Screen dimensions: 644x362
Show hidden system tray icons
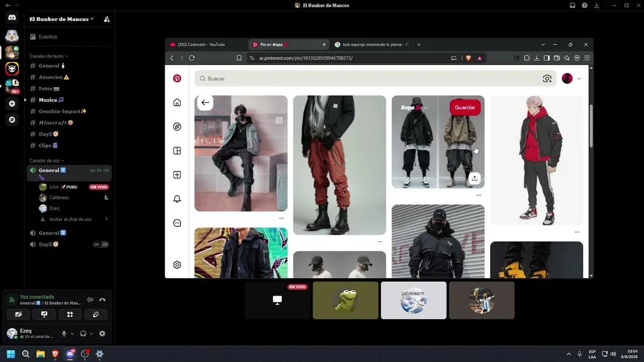click(x=569, y=354)
